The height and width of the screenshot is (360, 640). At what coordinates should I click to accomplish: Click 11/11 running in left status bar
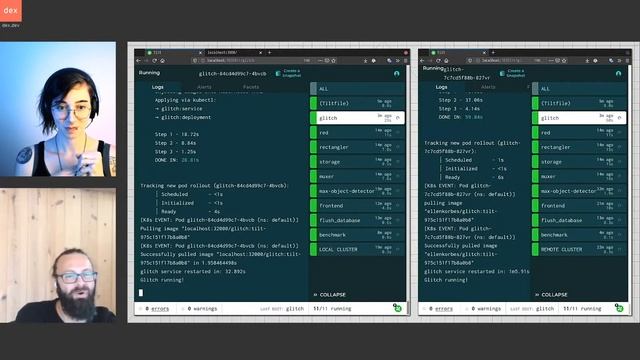(x=332, y=309)
